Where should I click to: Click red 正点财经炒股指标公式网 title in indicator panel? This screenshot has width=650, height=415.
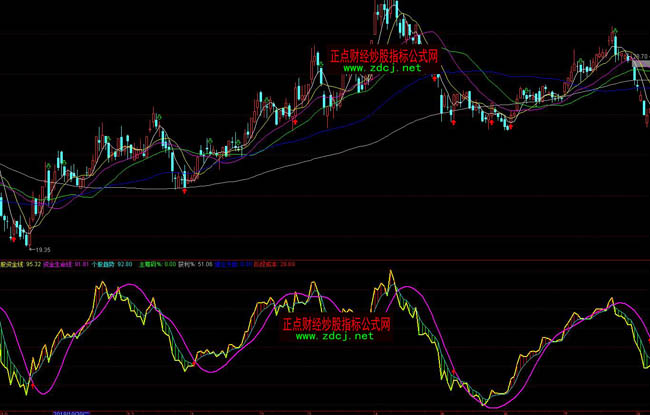pyautogui.click(x=335, y=325)
